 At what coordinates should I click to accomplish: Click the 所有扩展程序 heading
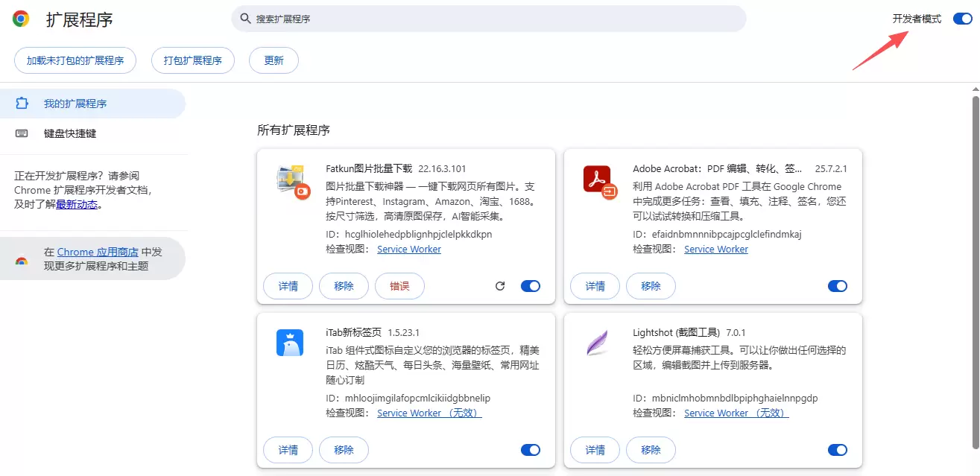click(x=294, y=130)
